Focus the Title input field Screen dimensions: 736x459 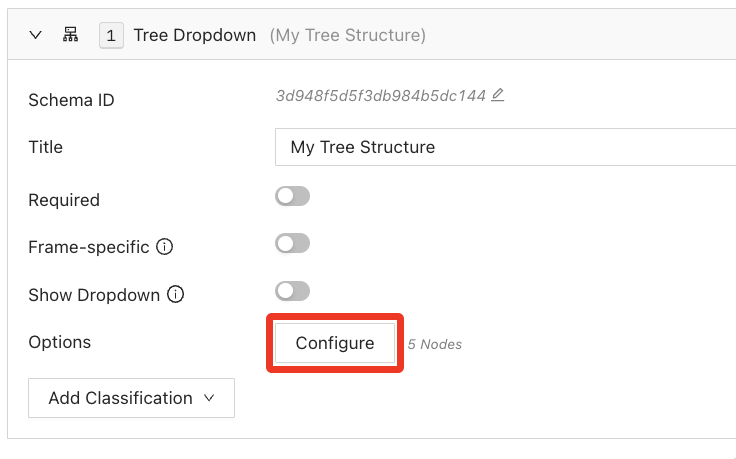click(505, 147)
